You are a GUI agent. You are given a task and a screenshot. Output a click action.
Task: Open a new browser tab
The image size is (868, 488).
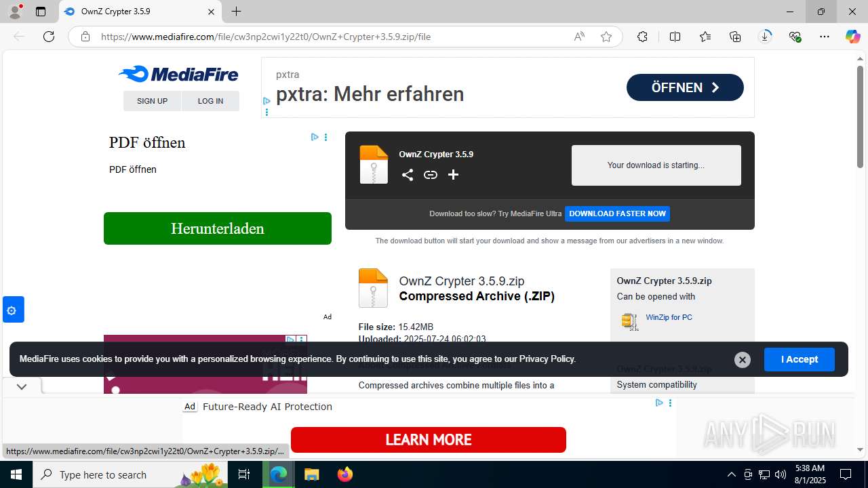click(236, 12)
